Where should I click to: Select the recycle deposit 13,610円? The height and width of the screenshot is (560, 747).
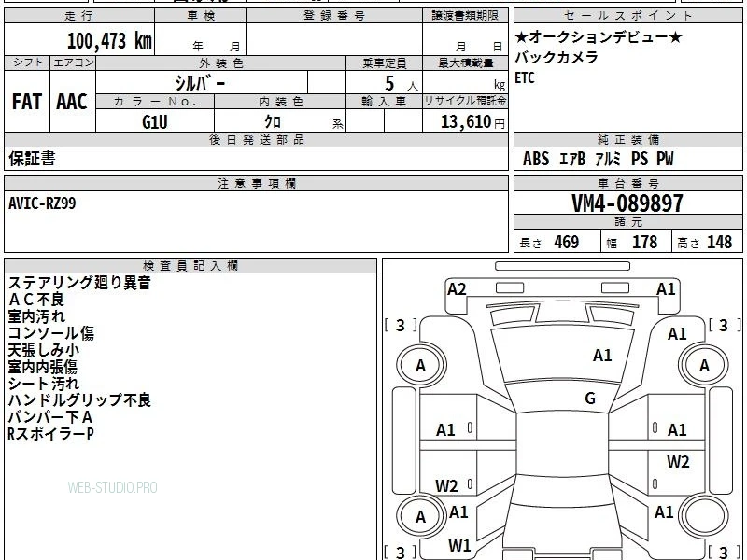click(x=472, y=122)
